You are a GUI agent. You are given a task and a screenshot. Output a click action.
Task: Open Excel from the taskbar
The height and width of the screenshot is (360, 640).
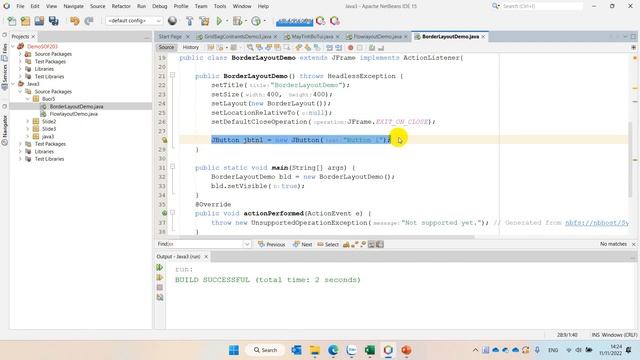click(370, 350)
